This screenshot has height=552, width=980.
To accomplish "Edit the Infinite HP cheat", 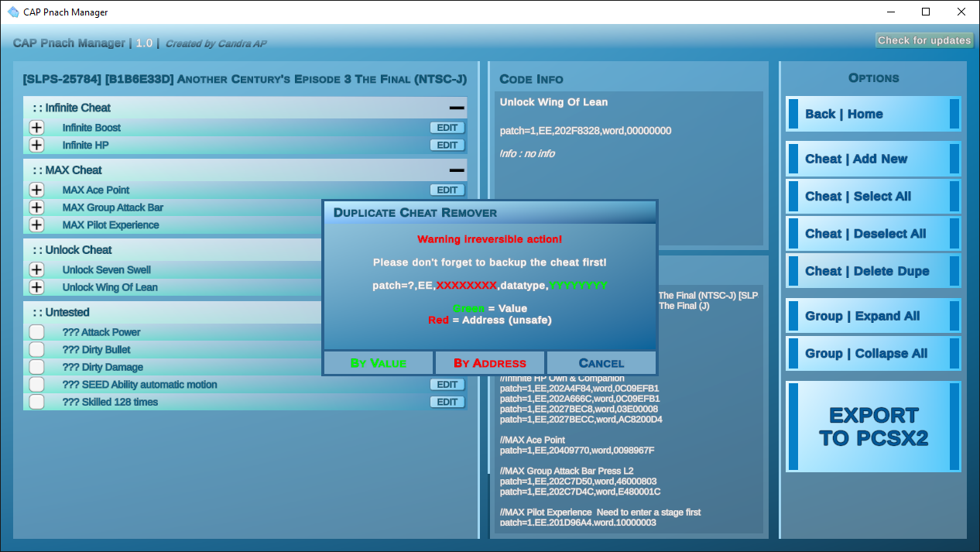I will click(x=447, y=145).
